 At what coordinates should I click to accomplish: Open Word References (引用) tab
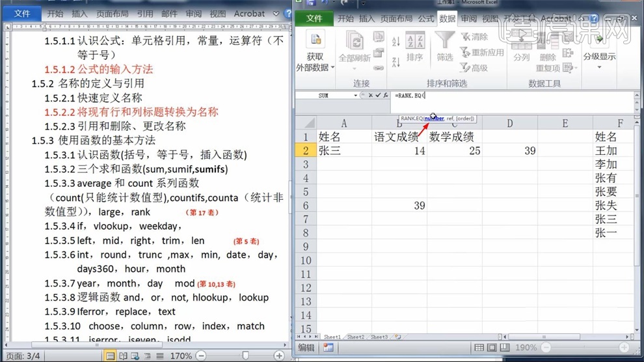[145, 14]
